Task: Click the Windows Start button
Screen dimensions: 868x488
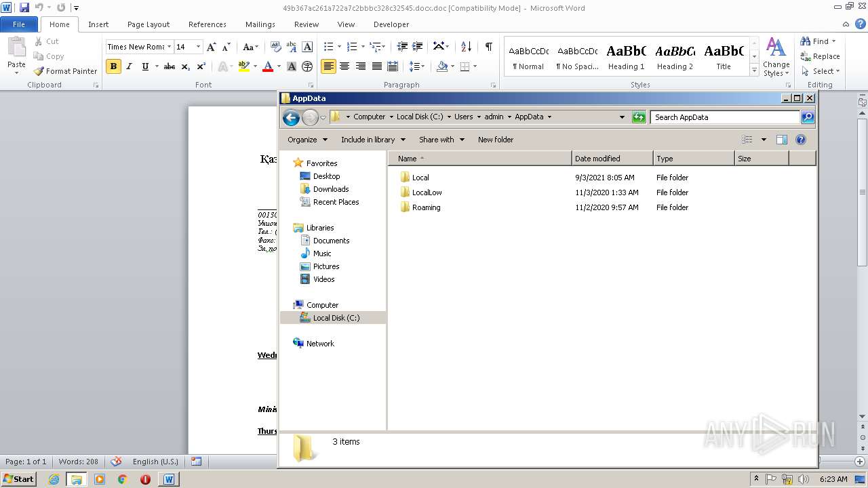Action: click(x=18, y=479)
